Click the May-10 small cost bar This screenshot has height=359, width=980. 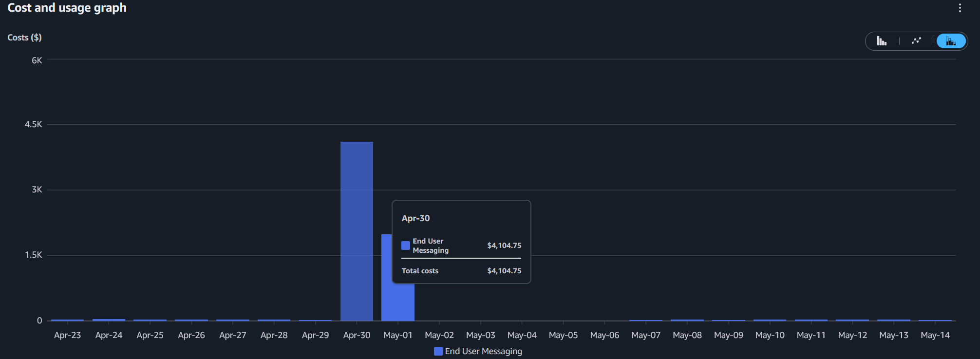click(x=770, y=320)
